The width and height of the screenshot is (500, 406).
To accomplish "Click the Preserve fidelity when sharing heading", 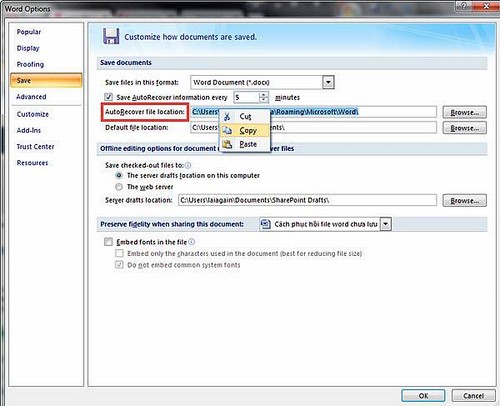I will click(172, 224).
